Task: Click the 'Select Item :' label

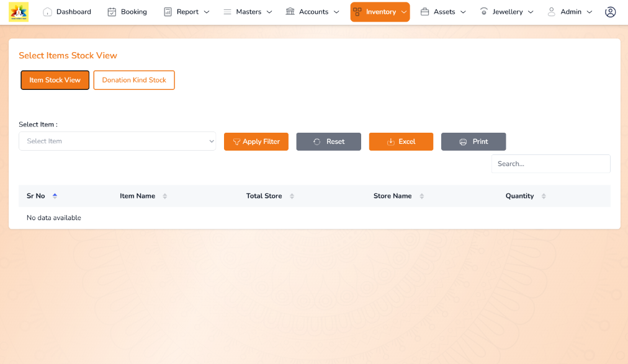Action: pos(38,125)
